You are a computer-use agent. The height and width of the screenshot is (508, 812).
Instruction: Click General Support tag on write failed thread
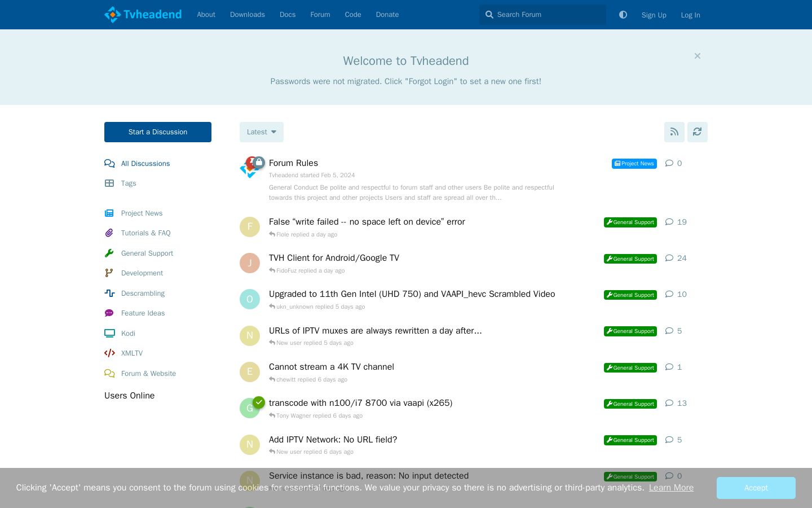(x=630, y=222)
